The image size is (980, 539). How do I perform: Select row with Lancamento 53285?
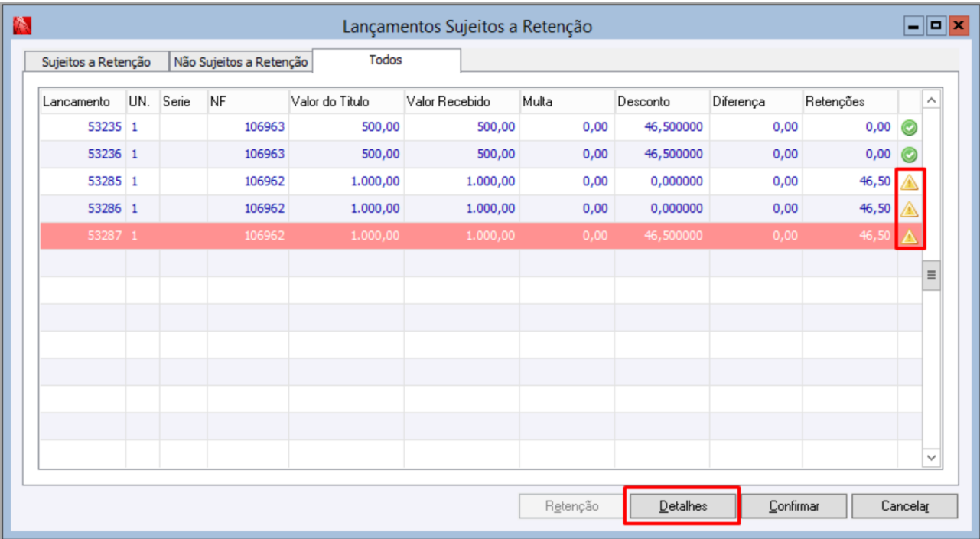[104, 182]
